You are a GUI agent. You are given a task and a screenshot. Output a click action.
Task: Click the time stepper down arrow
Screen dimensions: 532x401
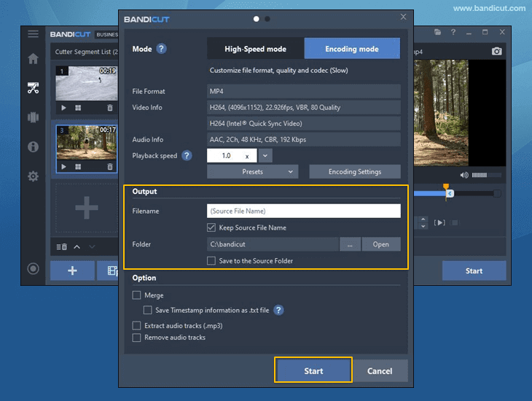click(423, 226)
